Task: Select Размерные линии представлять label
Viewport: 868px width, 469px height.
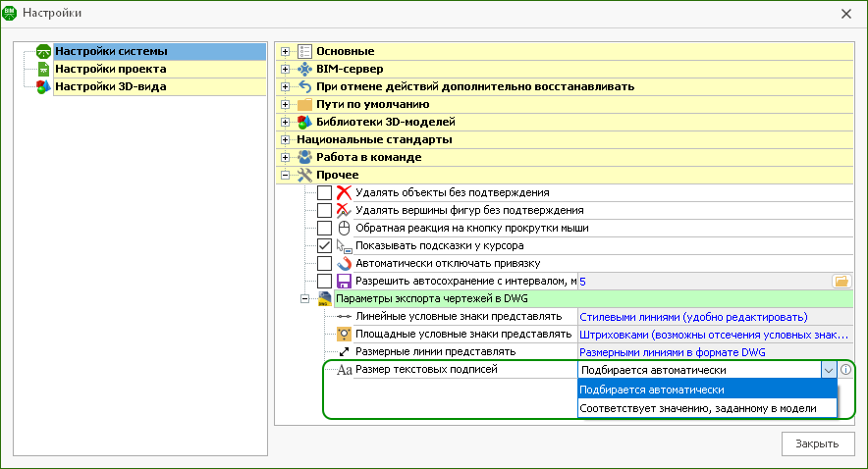Action: tap(435, 351)
